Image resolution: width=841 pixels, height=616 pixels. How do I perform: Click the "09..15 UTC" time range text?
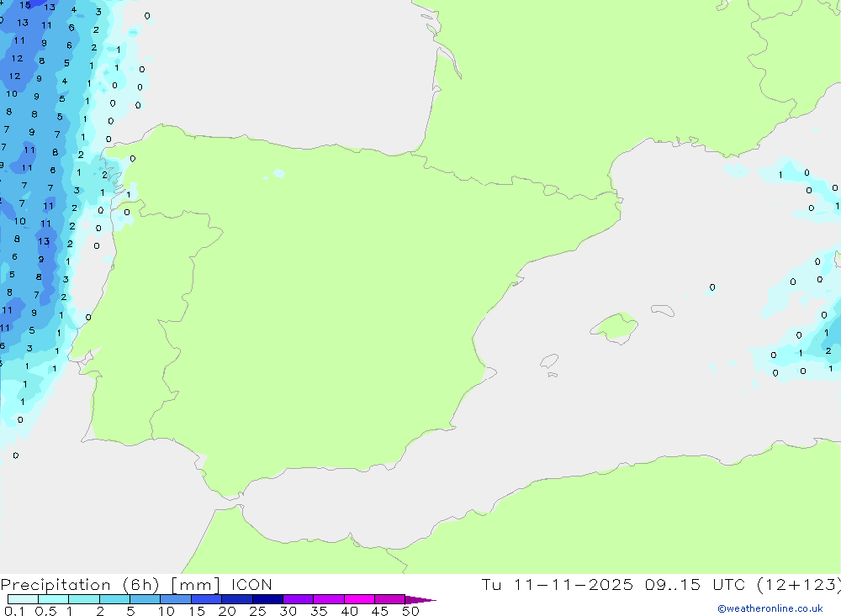696,584
